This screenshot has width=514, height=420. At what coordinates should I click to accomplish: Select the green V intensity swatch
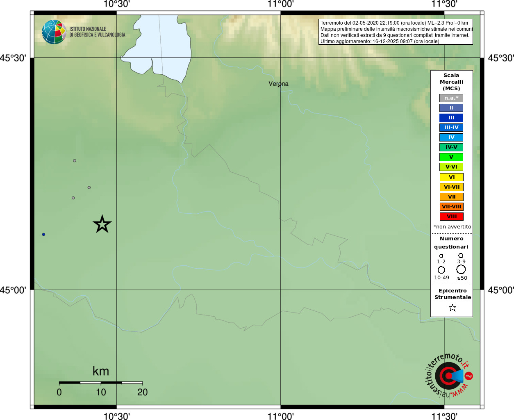(x=451, y=157)
